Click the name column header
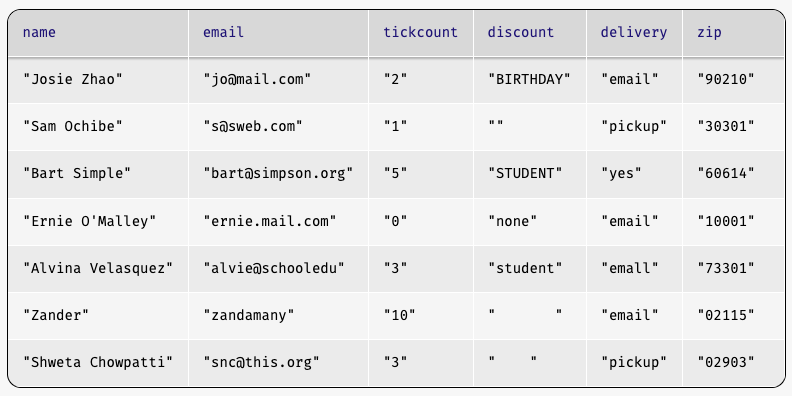Viewport: 792px width, 396px height. (98, 33)
